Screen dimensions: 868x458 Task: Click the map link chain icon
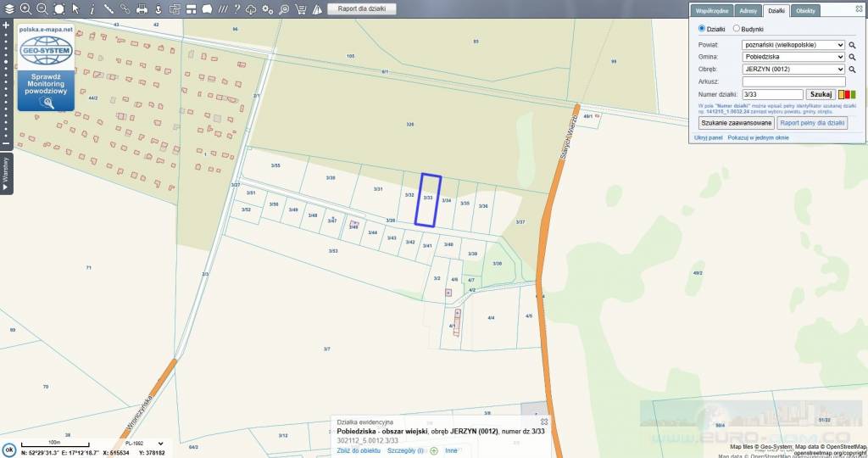tap(125, 8)
